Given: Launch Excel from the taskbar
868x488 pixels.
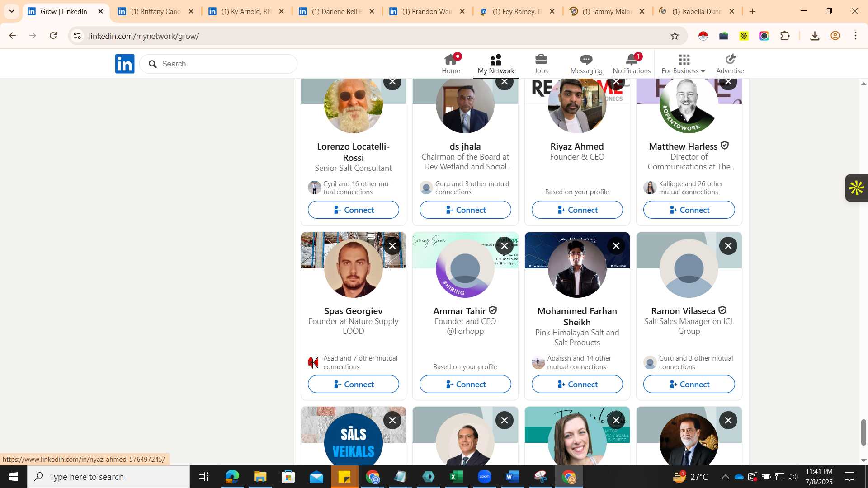Looking at the screenshot, I should 456,477.
